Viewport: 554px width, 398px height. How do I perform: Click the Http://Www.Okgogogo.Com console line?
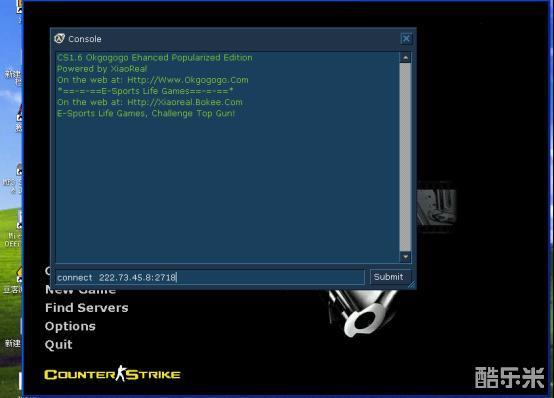point(153,80)
